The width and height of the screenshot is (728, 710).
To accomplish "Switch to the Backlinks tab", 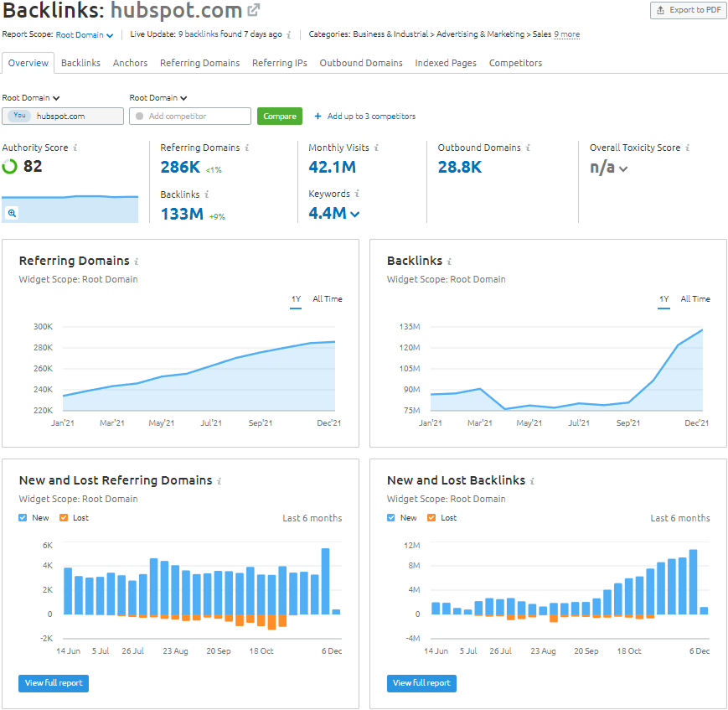I will click(x=80, y=63).
